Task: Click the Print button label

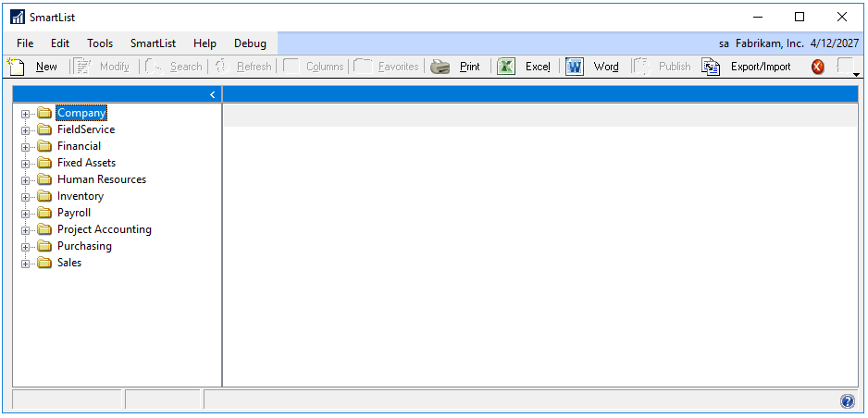Action: (x=470, y=67)
